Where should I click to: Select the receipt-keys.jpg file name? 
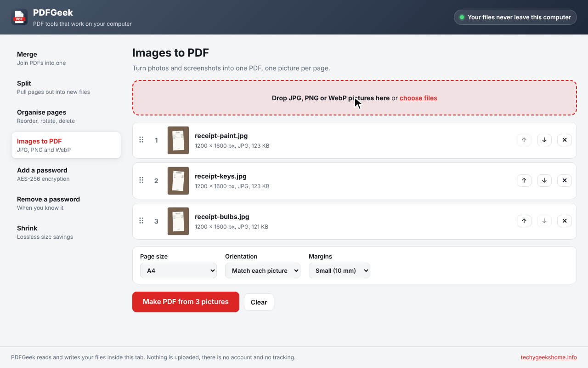pos(220,176)
